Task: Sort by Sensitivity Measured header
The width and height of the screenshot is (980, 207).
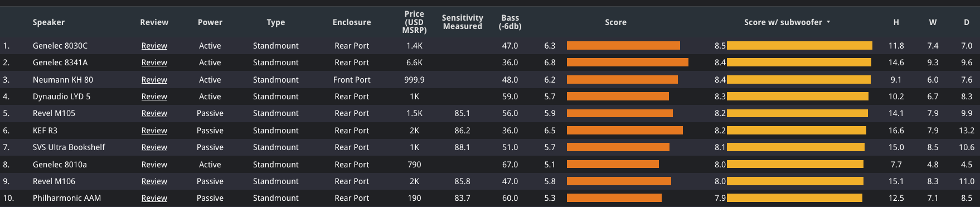Action: tap(462, 22)
